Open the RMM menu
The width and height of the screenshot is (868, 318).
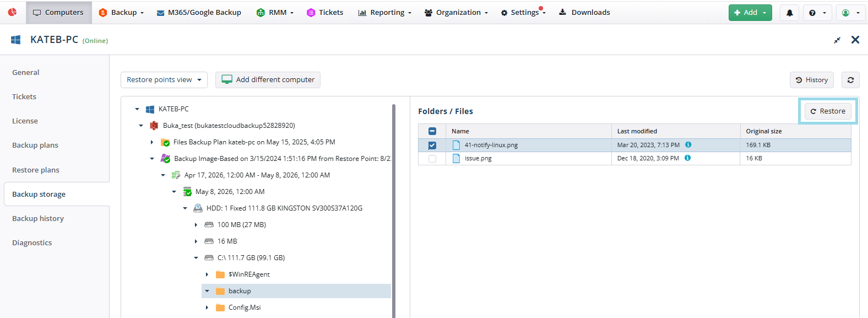coord(275,13)
